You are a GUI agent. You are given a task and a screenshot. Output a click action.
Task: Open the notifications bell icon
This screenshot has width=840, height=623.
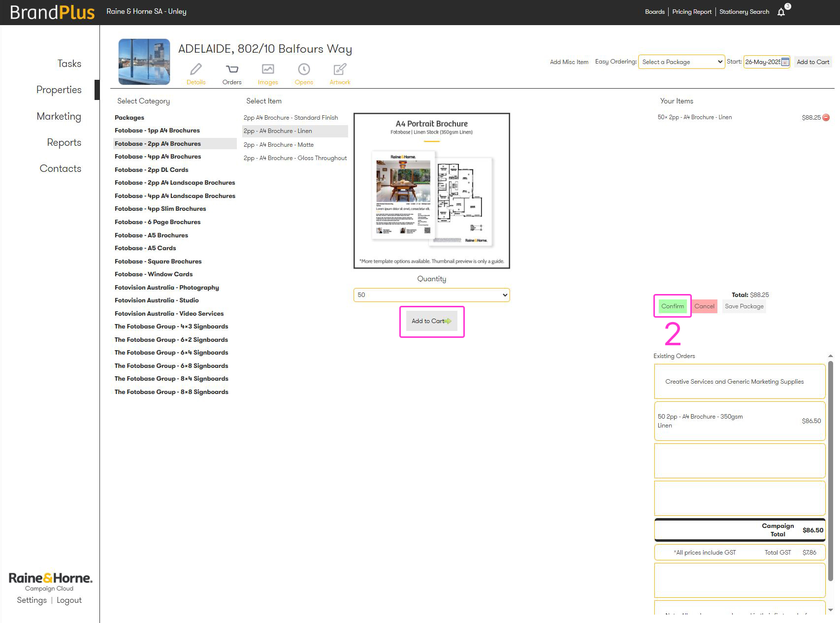(781, 12)
